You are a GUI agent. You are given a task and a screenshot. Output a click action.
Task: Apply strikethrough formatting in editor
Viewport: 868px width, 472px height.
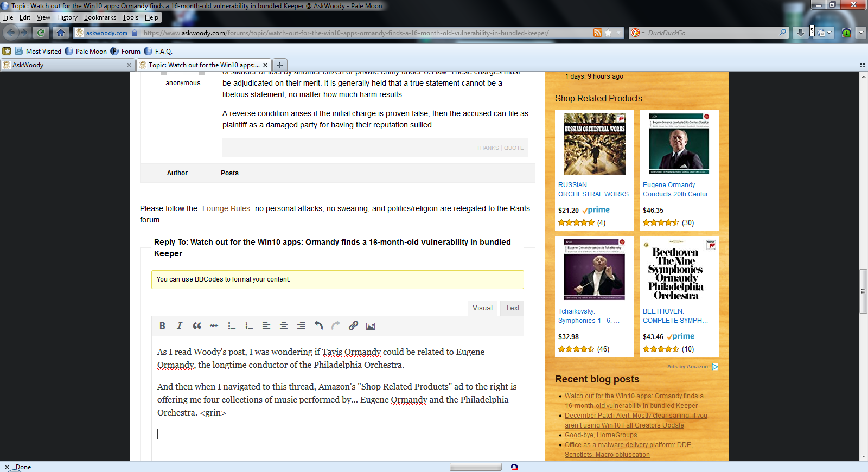point(214,326)
